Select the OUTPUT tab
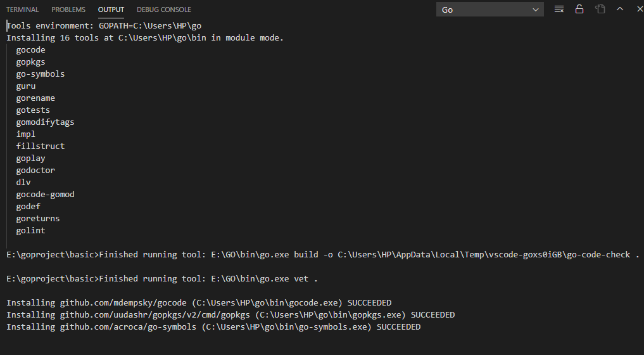Screen dimensions: 644x355 tap(111, 10)
